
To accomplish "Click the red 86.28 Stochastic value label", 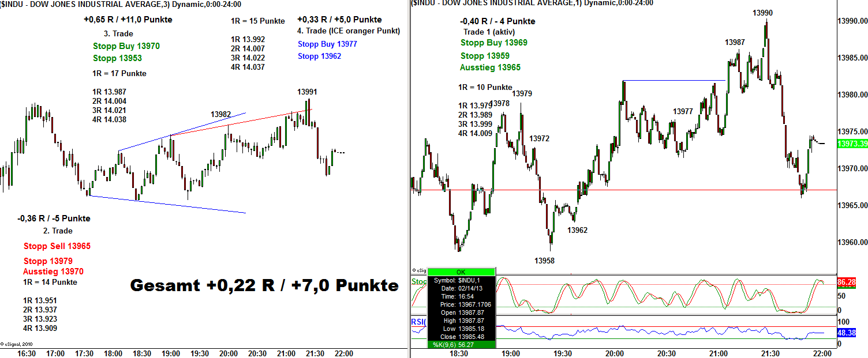I will tap(847, 283).
